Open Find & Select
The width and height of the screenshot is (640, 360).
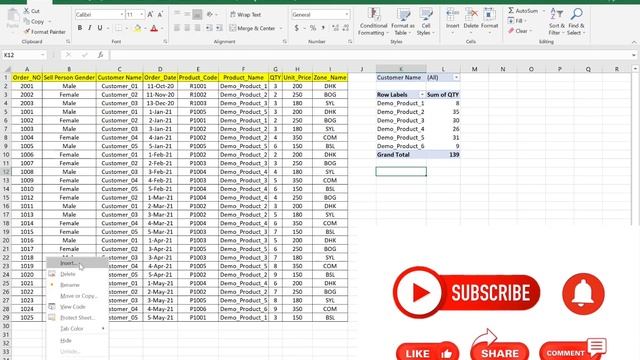576,22
